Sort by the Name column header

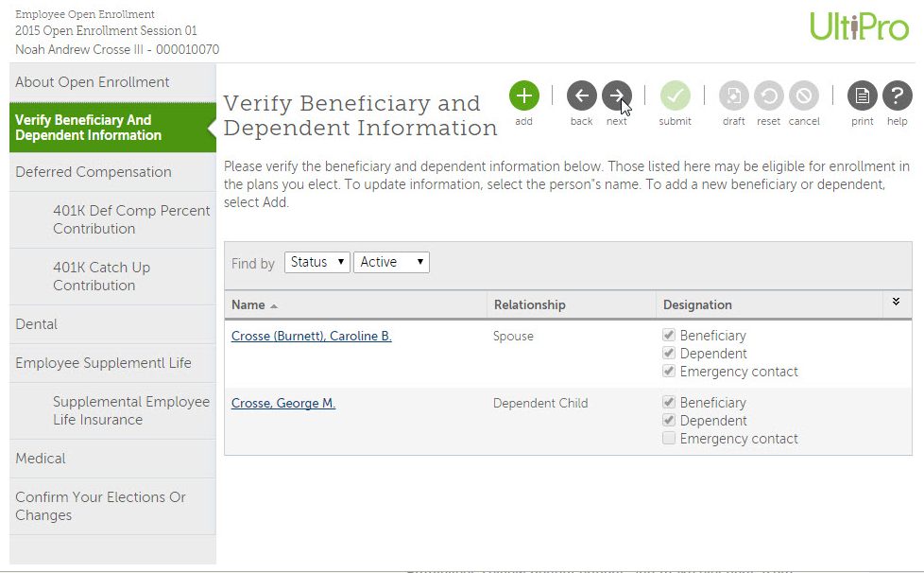[248, 305]
